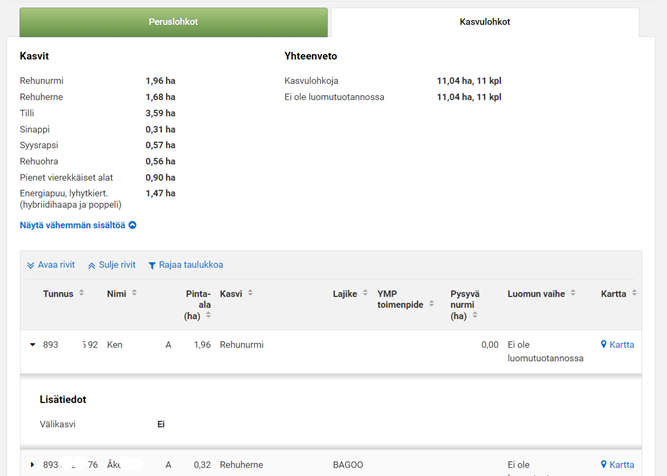The height and width of the screenshot is (476, 667).
Task: Sort the Lajike column via its icon
Action: tap(364, 294)
